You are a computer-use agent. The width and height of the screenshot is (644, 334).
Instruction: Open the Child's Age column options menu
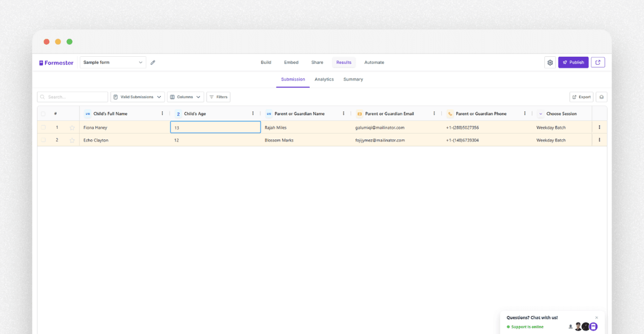pyautogui.click(x=253, y=113)
